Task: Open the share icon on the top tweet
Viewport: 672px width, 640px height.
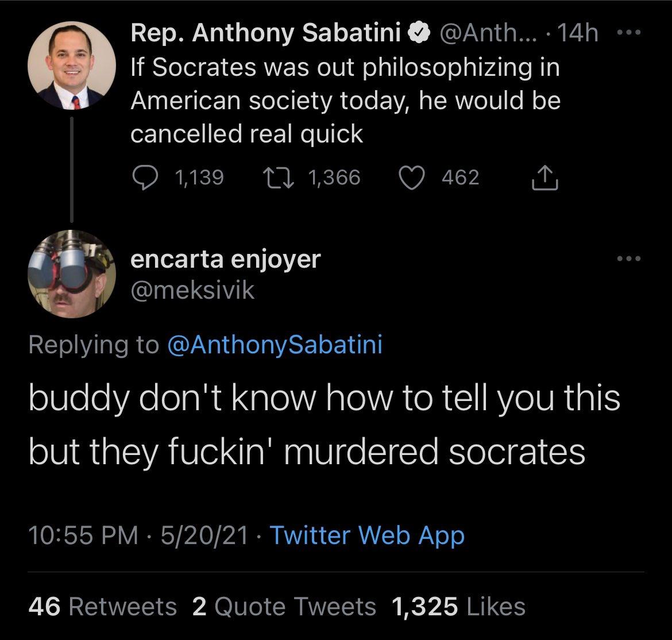Action: (544, 178)
